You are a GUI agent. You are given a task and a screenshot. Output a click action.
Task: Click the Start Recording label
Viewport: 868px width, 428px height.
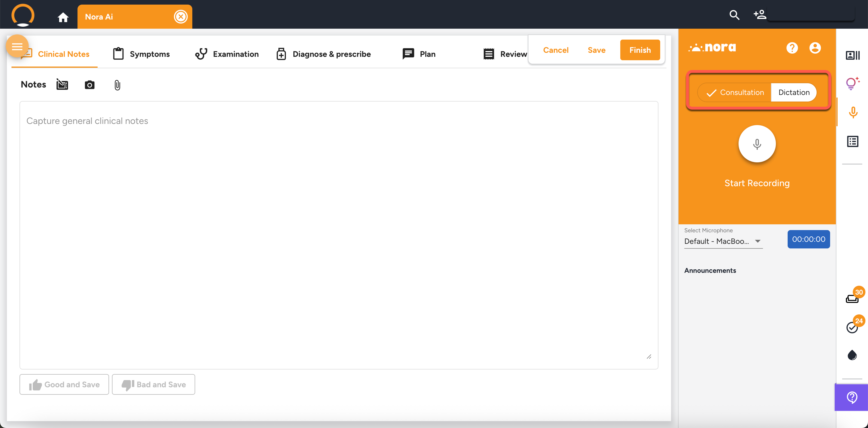tap(757, 183)
